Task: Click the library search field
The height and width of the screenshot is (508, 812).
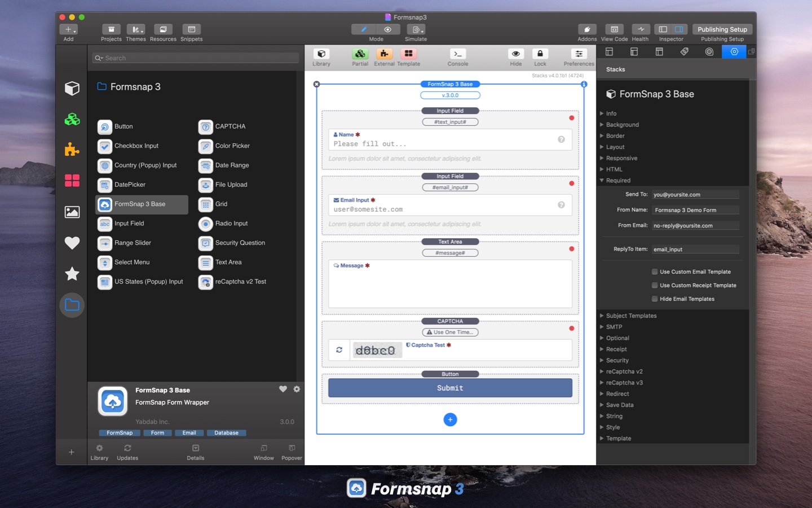Action: point(195,58)
